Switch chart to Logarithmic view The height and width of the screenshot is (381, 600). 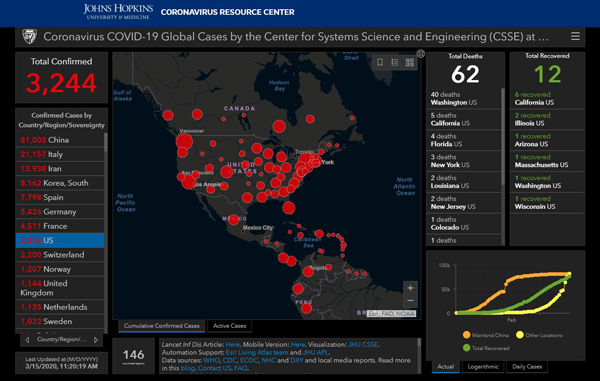(483, 366)
